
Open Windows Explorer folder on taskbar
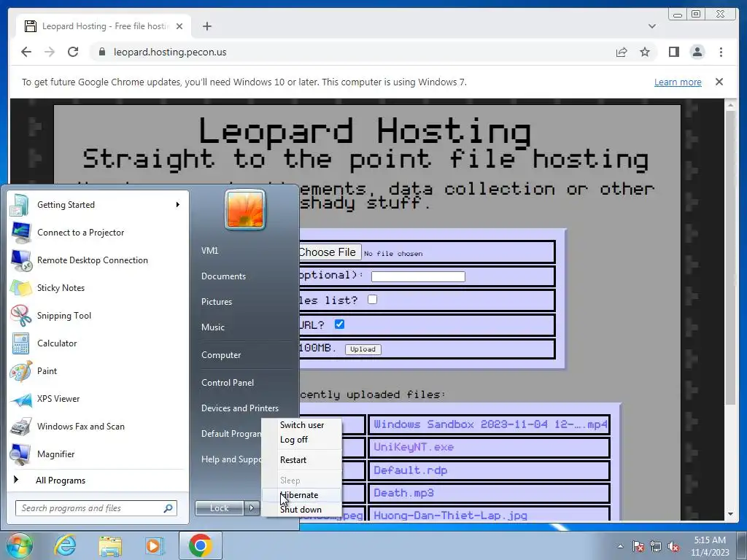(x=110, y=545)
